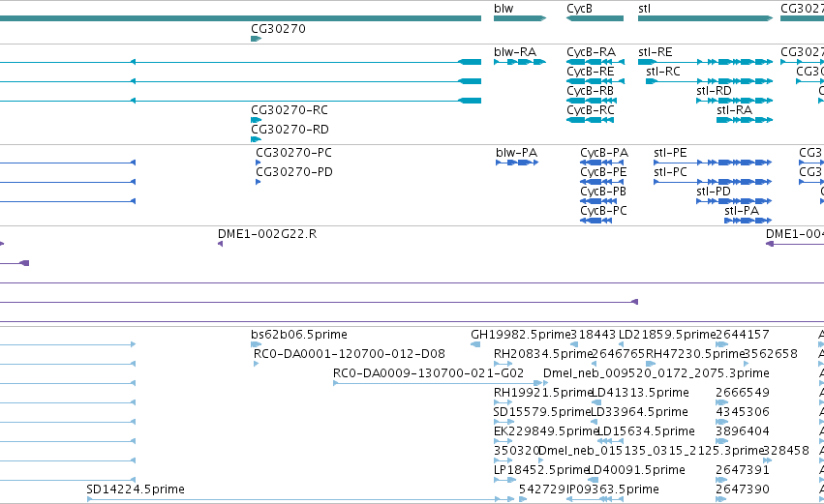Click the Dmel_neb_009520_0172_2075.3prime label
The width and height of the screenshot is (824, 504).
656,373
